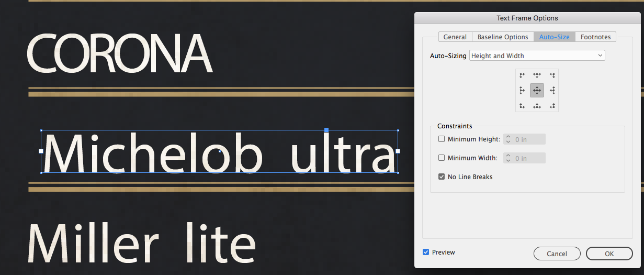This screenshot has height=275, width=644.
Task: Toggle the Preview checkbox
Action: point(426,252)
